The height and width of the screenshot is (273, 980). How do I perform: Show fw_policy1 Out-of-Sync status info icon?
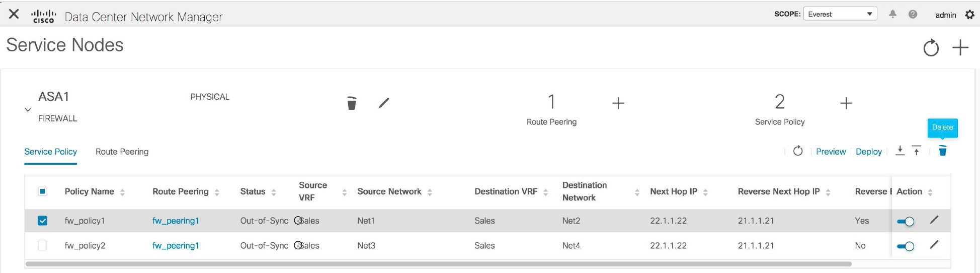[x=298, y=220]
